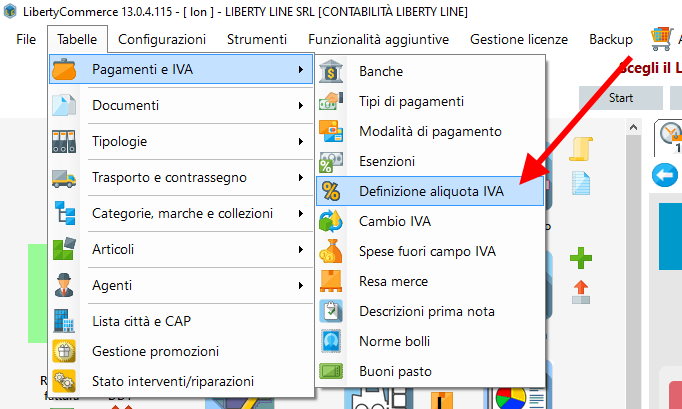Screen dimensions: 682x409
Task: Click the Pagamenti e IVA purse icon
Action: pyautogui.click(x=64, y=69)
